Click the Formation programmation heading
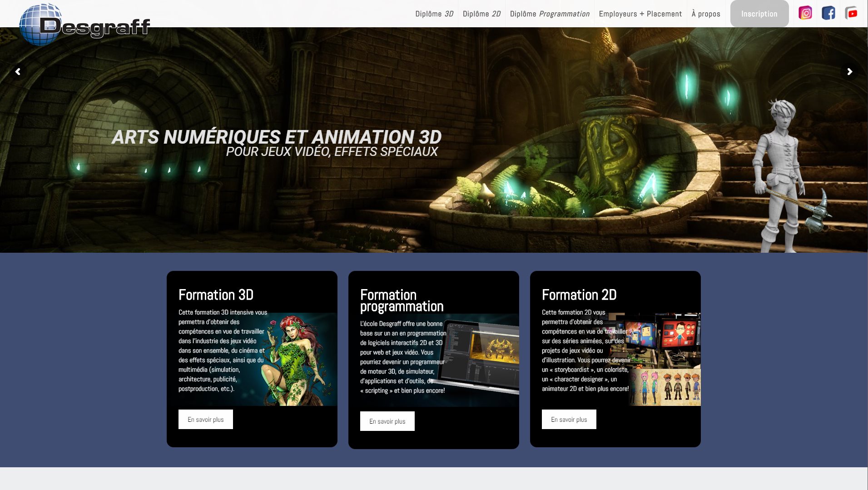The width and height of the screenshot is (868, 490). tap(402, 300)
